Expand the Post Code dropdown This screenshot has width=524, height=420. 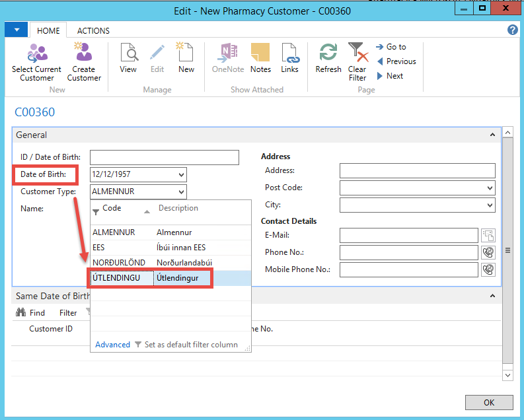[489, 188]
